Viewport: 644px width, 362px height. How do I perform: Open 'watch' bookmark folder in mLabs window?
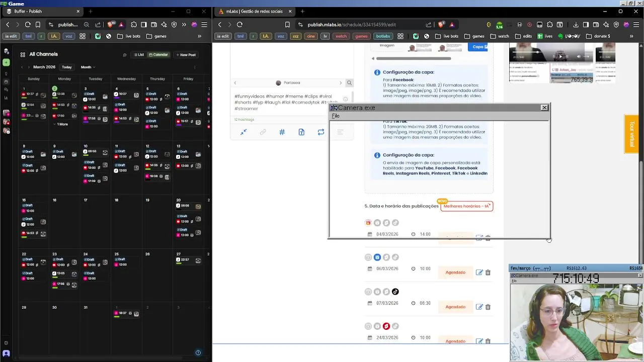(x=500, y=36)
